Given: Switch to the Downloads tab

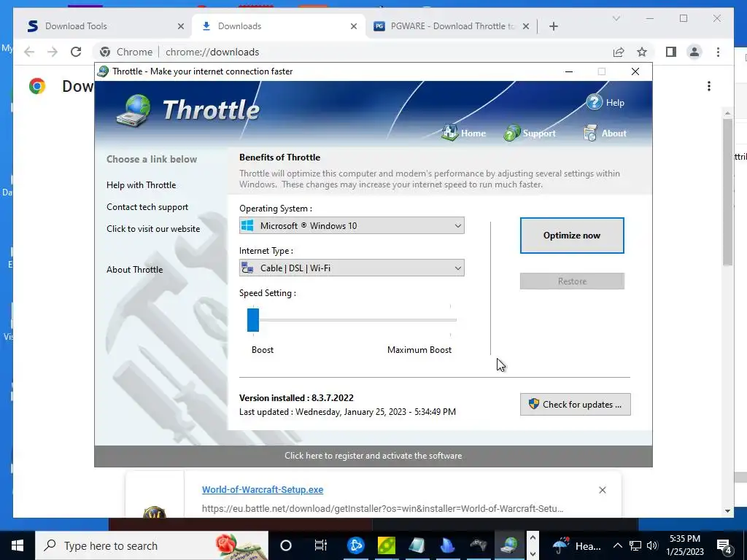Looking at the screenshot, I should click(278, 26).
